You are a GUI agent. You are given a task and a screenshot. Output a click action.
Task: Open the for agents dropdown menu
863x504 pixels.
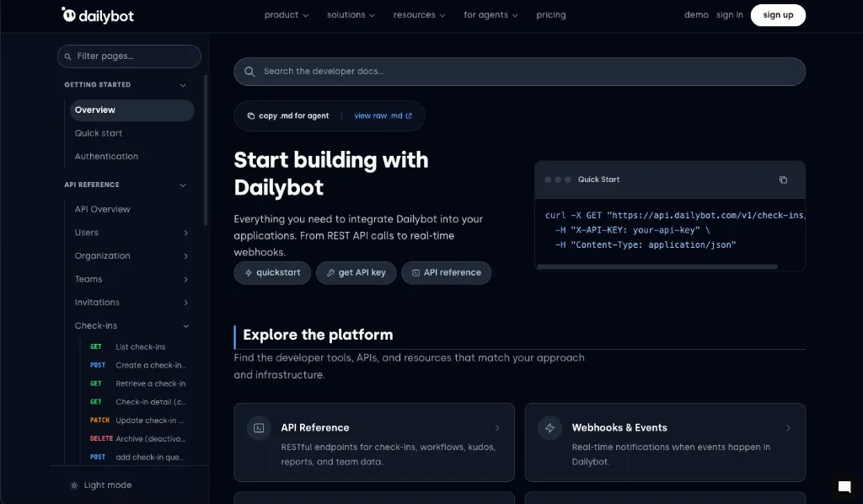pos(490,15)
